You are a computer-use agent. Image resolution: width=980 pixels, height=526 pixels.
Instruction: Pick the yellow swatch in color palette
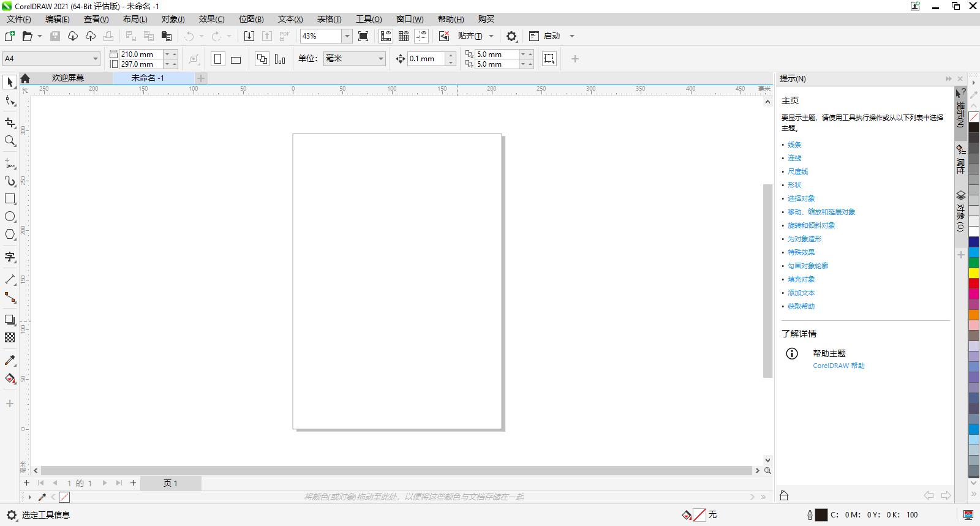coord(973,273)
